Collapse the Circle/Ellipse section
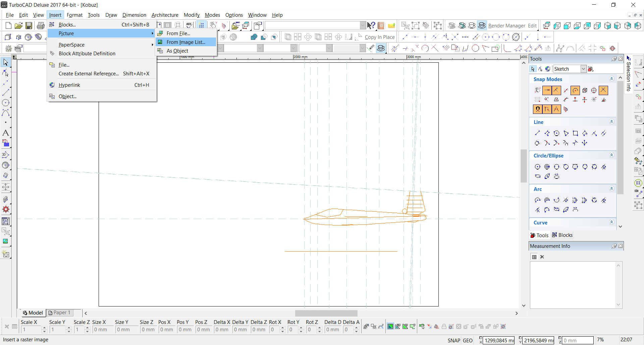This screenshot has width=644, height=345. click(x=611, y=155)
